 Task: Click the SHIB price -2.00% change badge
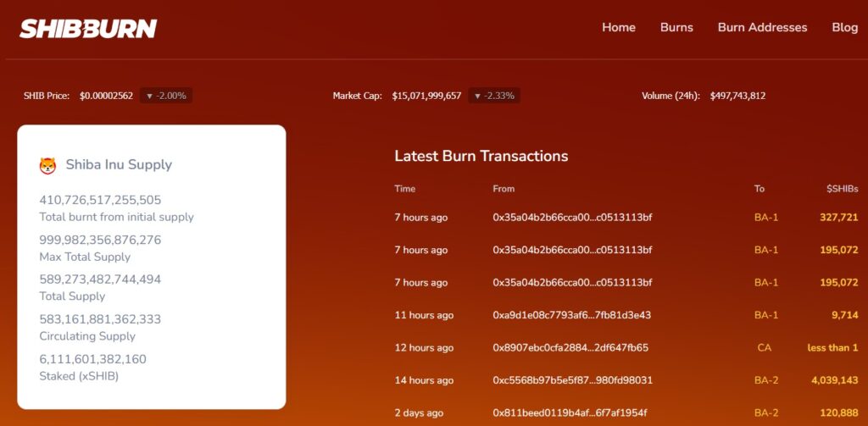pos(166,96)
